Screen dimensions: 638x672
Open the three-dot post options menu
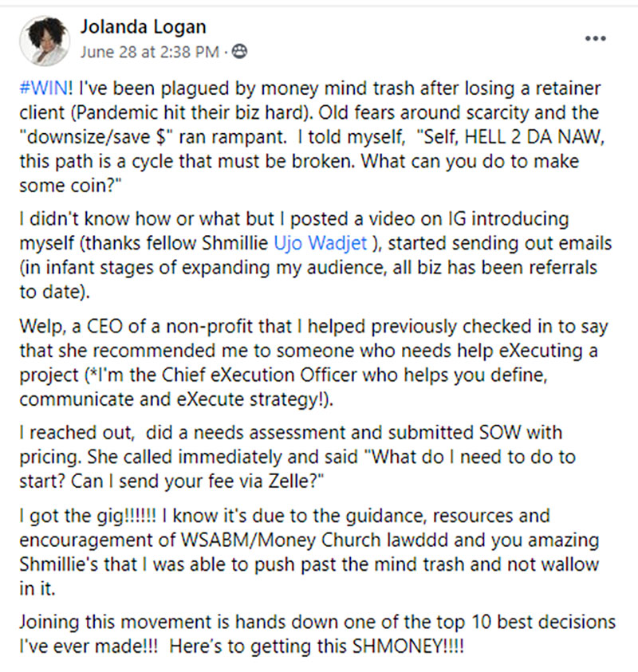(x=596, y=37)
